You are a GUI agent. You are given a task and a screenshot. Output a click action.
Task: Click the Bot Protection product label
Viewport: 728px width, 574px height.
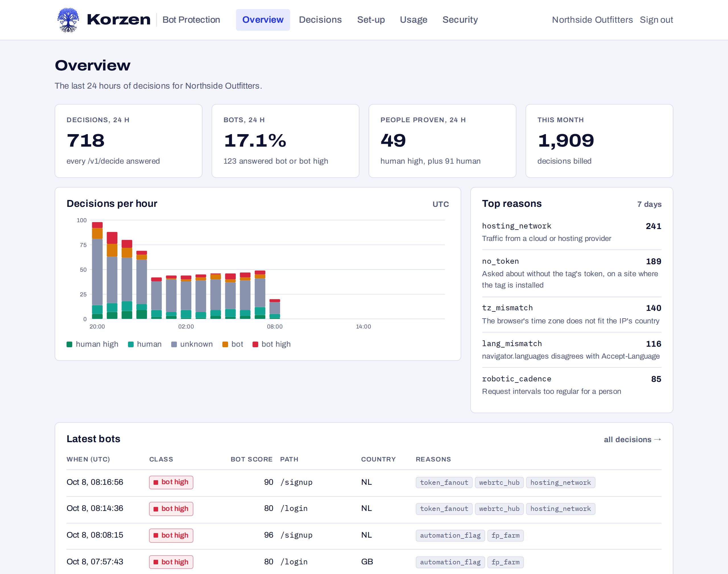click(x=191, y=20)
